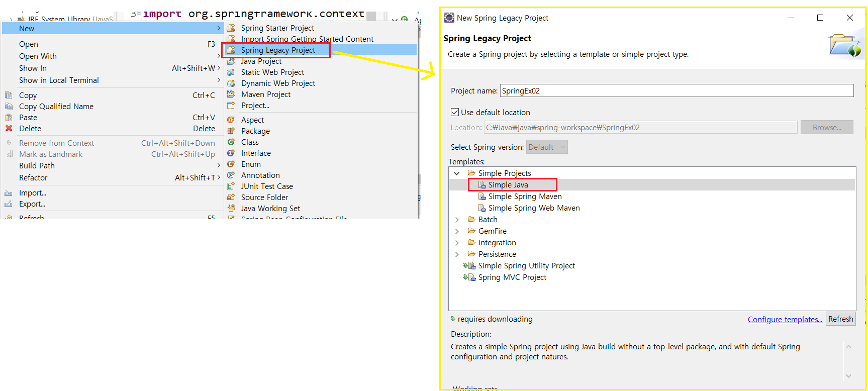Close the New Spring Legacy Project dialog
Screen dimensions: 868x391
[x=850, y=18]
